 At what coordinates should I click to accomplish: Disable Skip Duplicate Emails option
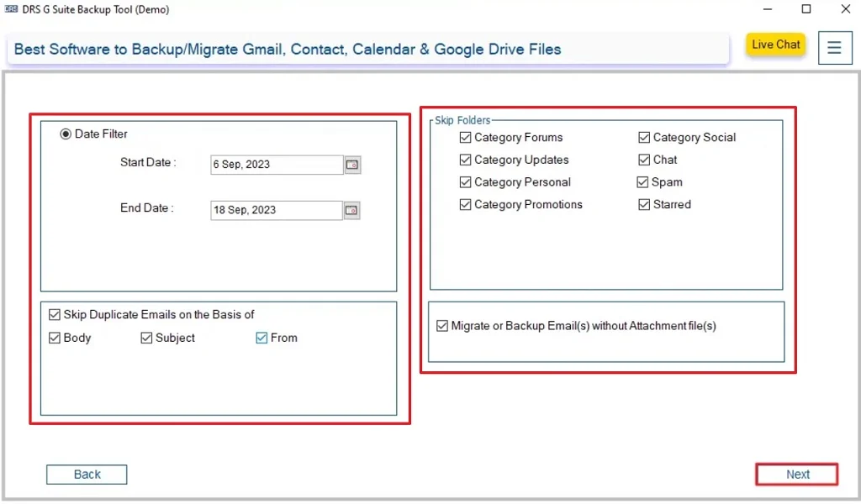(x=54, y=314)
